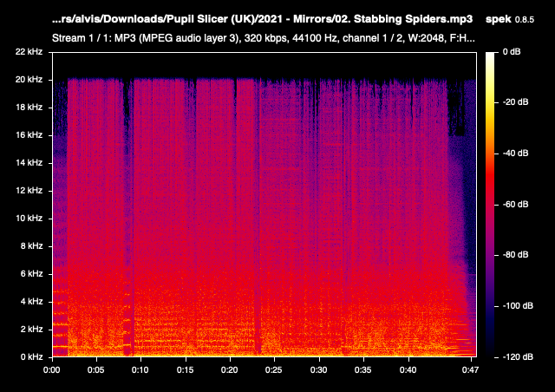Click the -80 dB scale label

pos(515,255)
